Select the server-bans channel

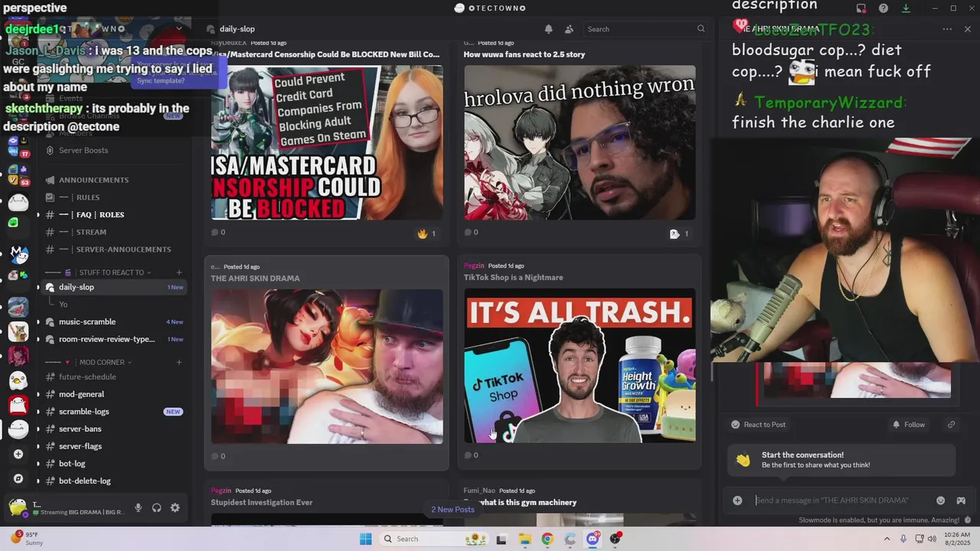pos(113,429)
